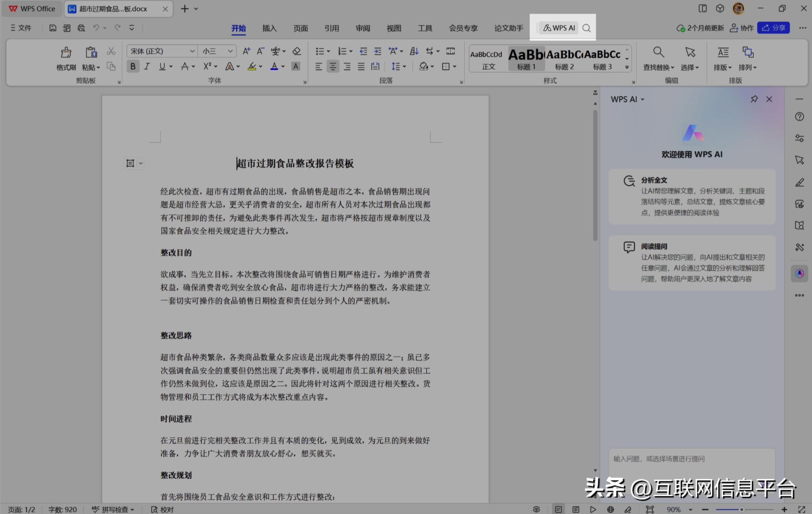Switch to the 插入 ribbon tab

click(x=269, y=28)
